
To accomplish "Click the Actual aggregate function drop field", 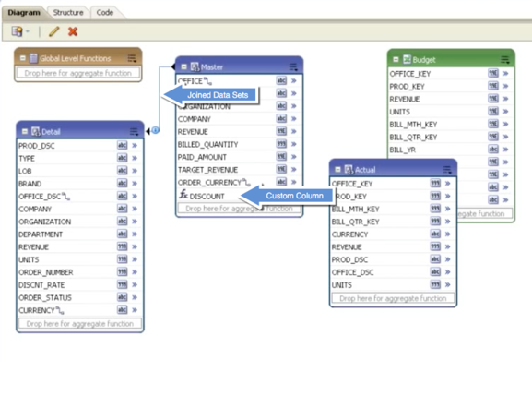I will [x=393, y=298].
